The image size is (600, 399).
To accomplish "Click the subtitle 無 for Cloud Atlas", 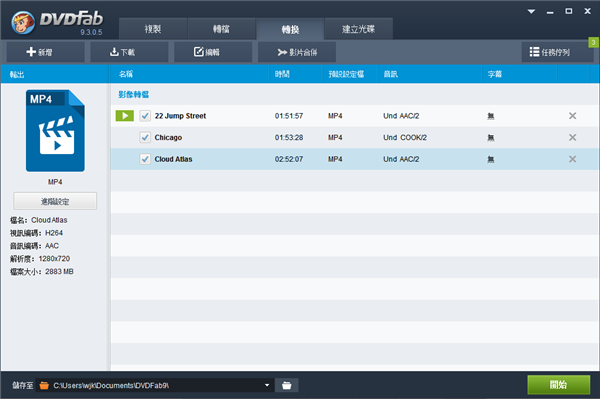I will point(491,159).
